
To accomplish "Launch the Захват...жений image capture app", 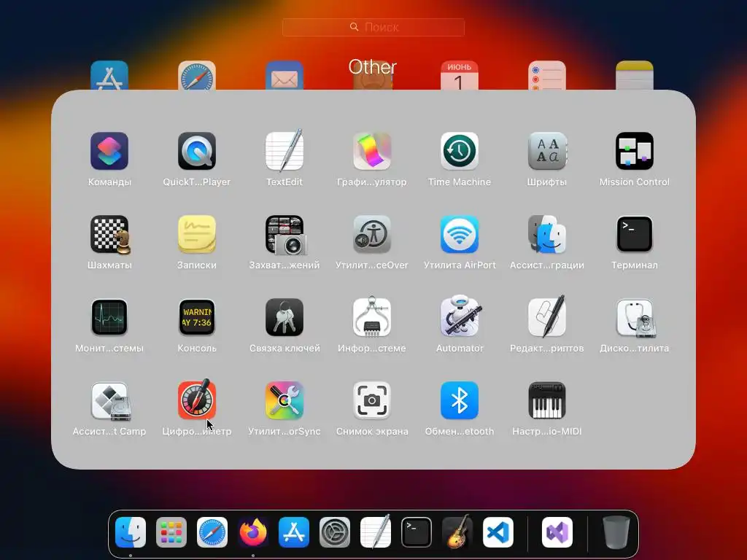I will coord(285,234).
